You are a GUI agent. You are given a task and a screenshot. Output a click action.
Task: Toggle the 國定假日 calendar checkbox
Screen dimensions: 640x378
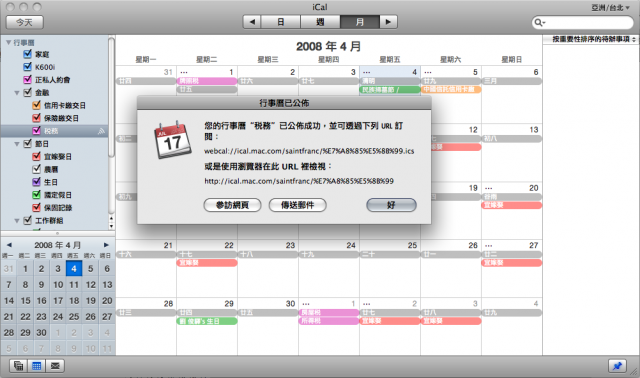point(36,195)
